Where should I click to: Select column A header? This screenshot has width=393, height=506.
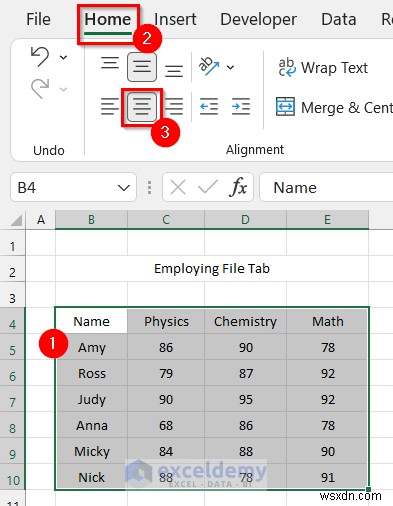tap(41, 220)
